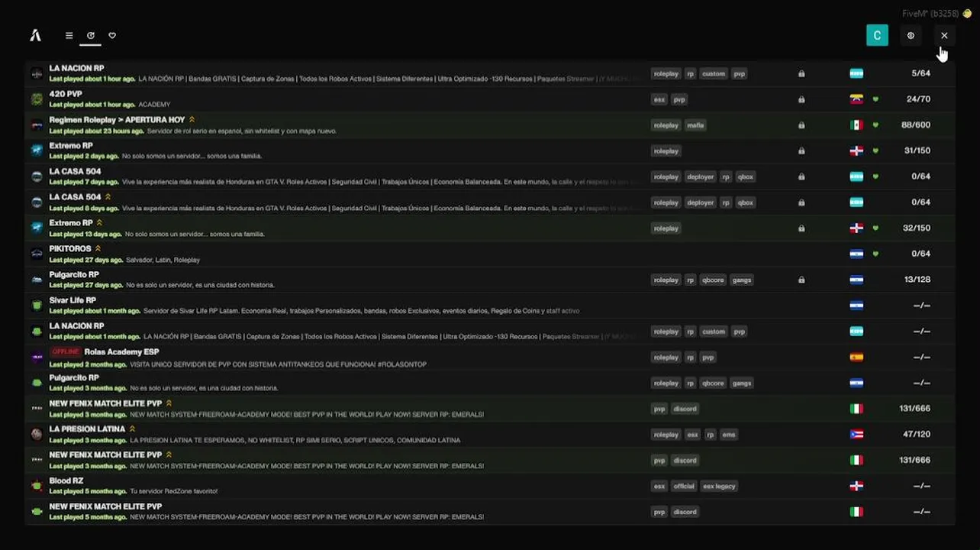This screenshot has width=980, height=550.
Task: Click the flag on LA PRESION LATINA row
Action: tap(856, 434)
